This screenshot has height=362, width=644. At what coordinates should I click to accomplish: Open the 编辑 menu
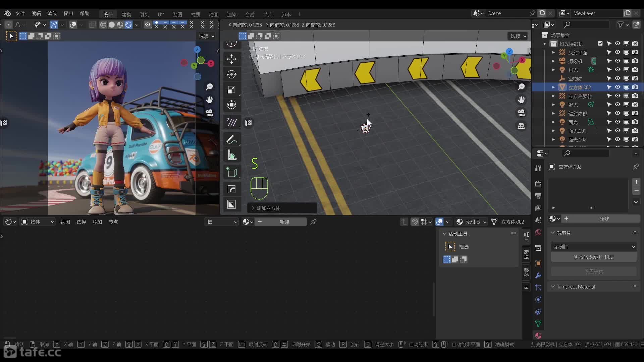click(x=36, y=13)
